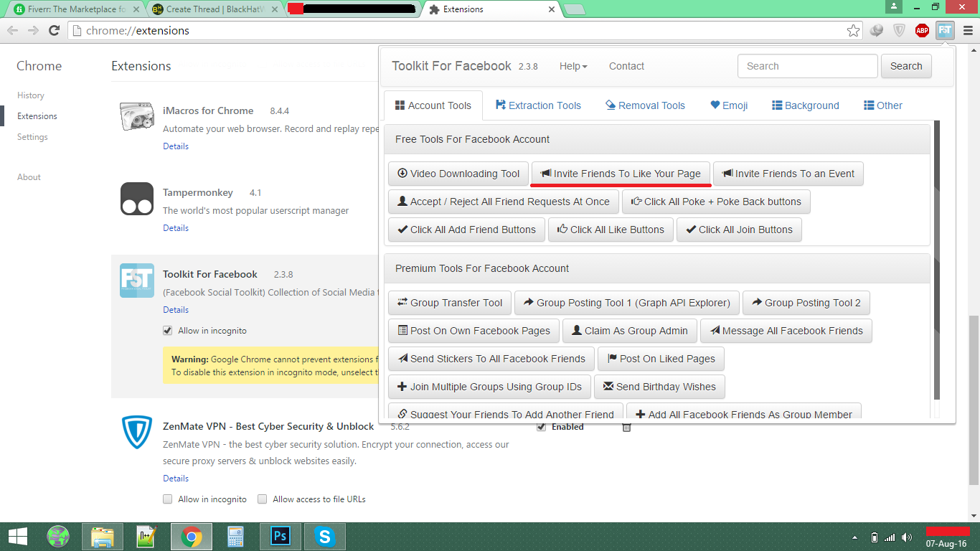Click Post On Liked Pages
Image resolution: width=980 pixels, height=551 pixels.
(x=661, y=359)
